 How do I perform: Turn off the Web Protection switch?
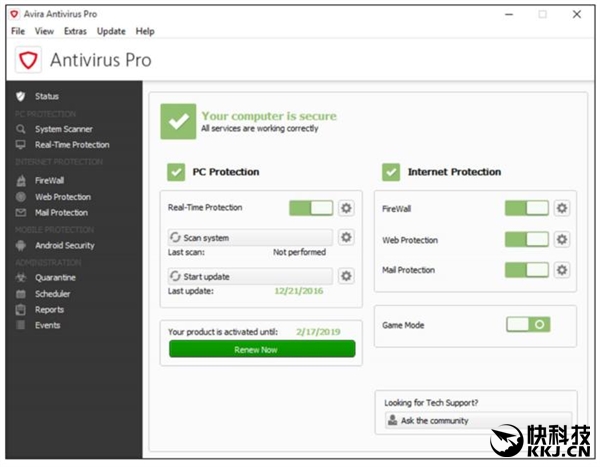527,239
